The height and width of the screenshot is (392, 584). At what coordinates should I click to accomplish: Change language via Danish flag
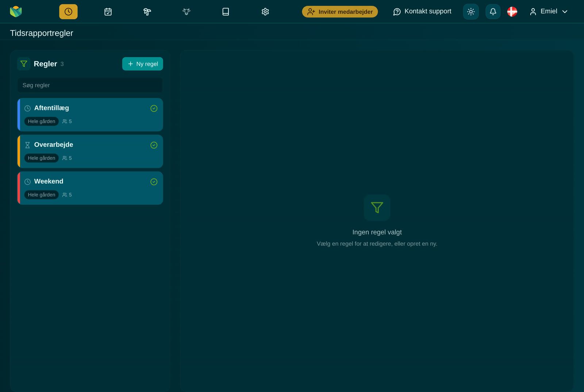[x=512, y=12]
